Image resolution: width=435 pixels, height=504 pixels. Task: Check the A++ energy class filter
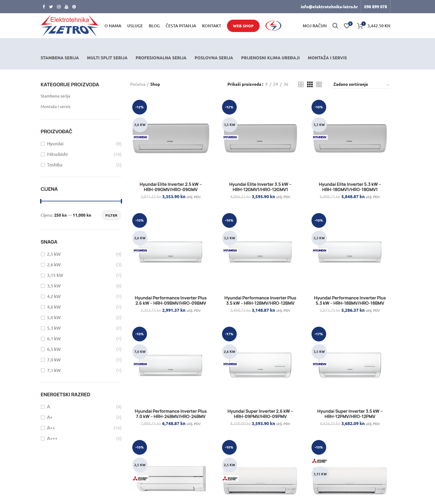click(x=43, y=428)
